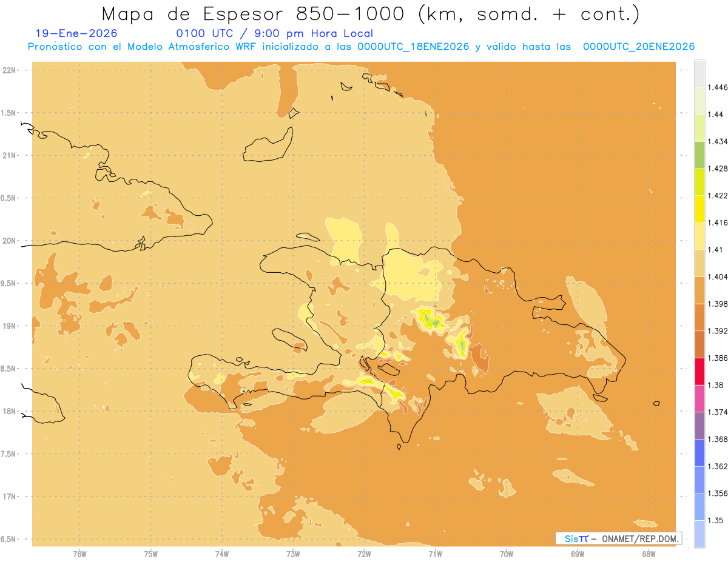Click the time text "0100 UTC / 9:00 pm Hora Local"
The height and width of the screenshot is (562, 728).
(274, 34)
